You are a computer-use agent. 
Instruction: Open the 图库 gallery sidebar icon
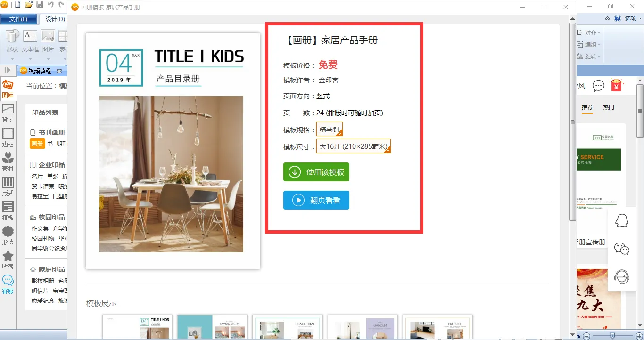(x=8, y=89)
